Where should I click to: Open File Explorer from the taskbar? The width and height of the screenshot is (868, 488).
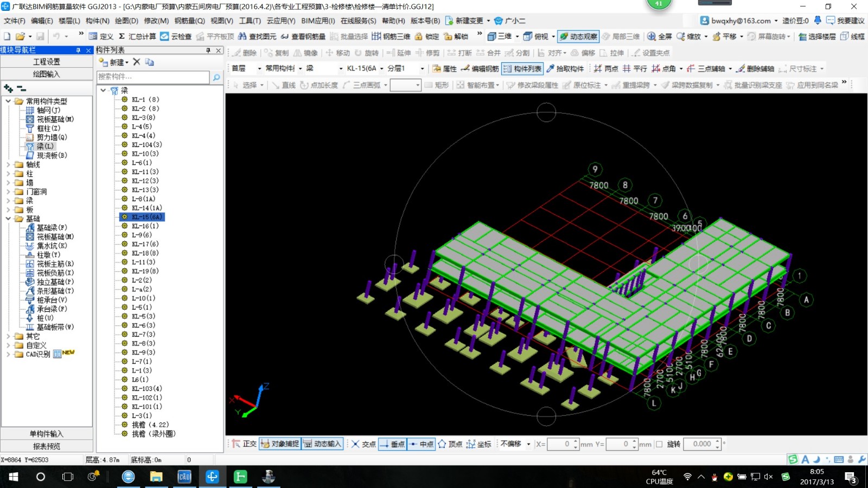156,477
